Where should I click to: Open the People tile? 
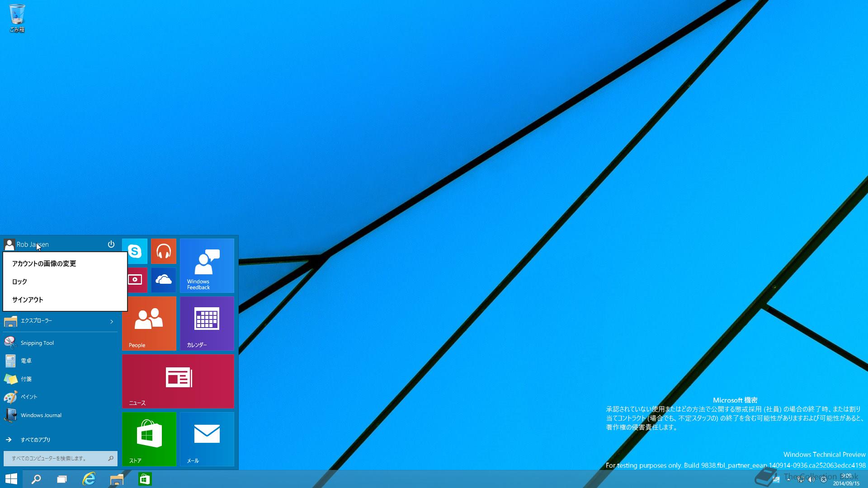(x=149, y=324)
